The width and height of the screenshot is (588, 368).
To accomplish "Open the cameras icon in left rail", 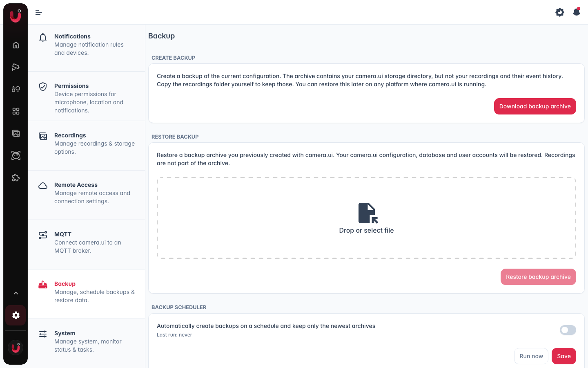I will (16, 67).
